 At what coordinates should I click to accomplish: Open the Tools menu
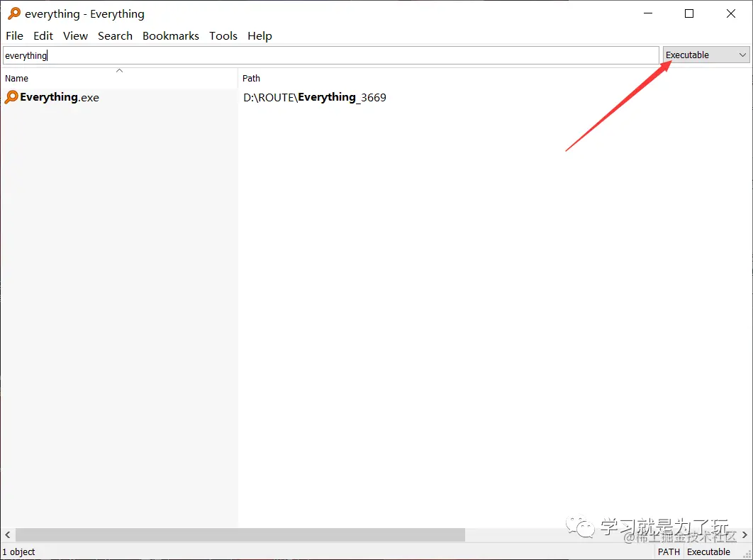(x=223, y=35)
